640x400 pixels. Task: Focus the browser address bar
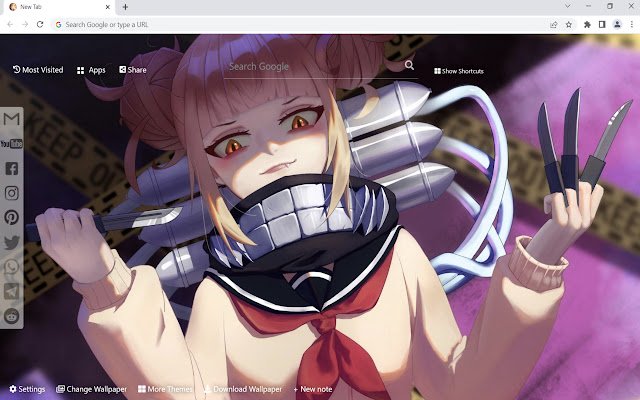click(x=300, y=24)
